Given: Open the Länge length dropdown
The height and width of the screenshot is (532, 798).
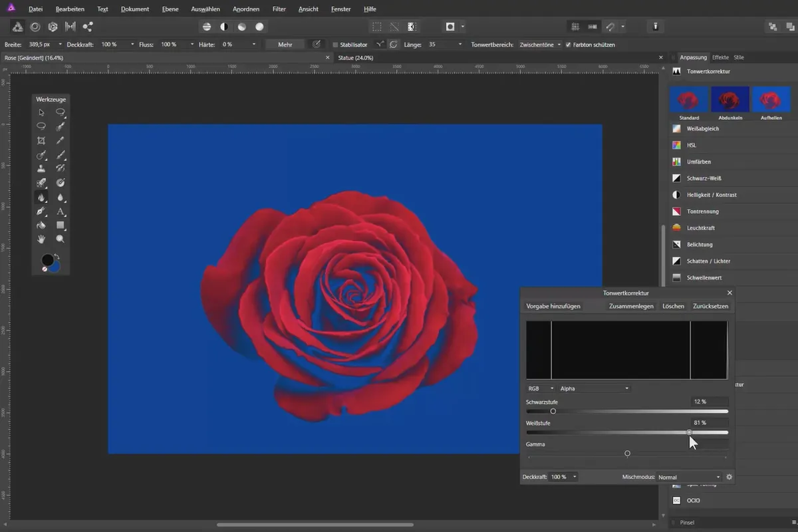Looking at the screenshot, I should point(460,45).
